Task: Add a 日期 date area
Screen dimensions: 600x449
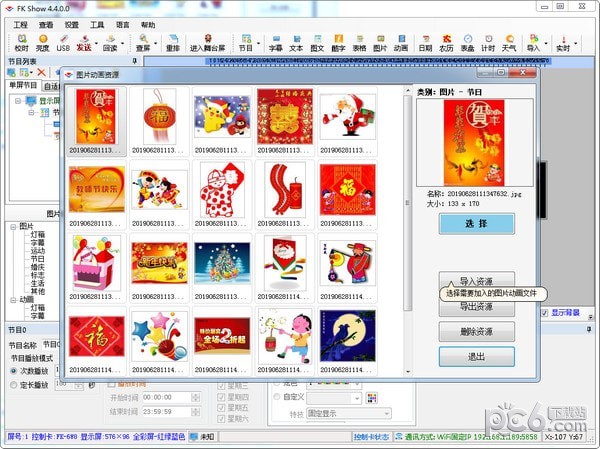Action: tap(425, 43)
